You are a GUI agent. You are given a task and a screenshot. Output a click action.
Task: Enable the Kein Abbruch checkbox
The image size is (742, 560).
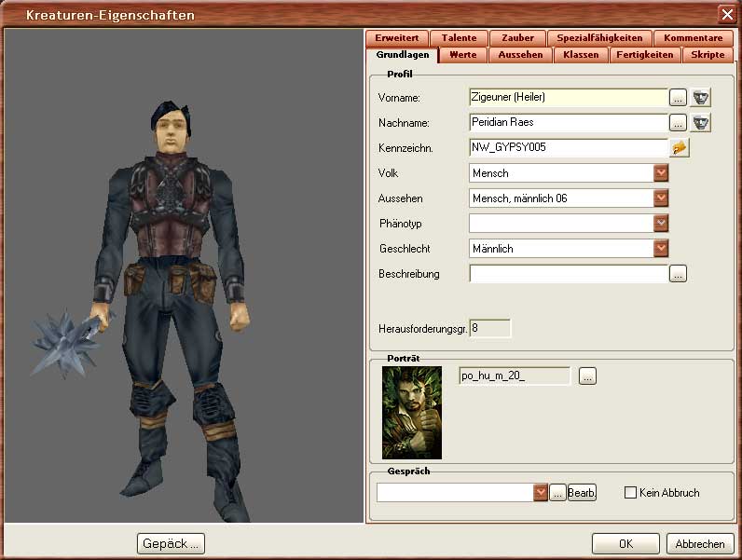pyautogui.click(x=630, y=493)
